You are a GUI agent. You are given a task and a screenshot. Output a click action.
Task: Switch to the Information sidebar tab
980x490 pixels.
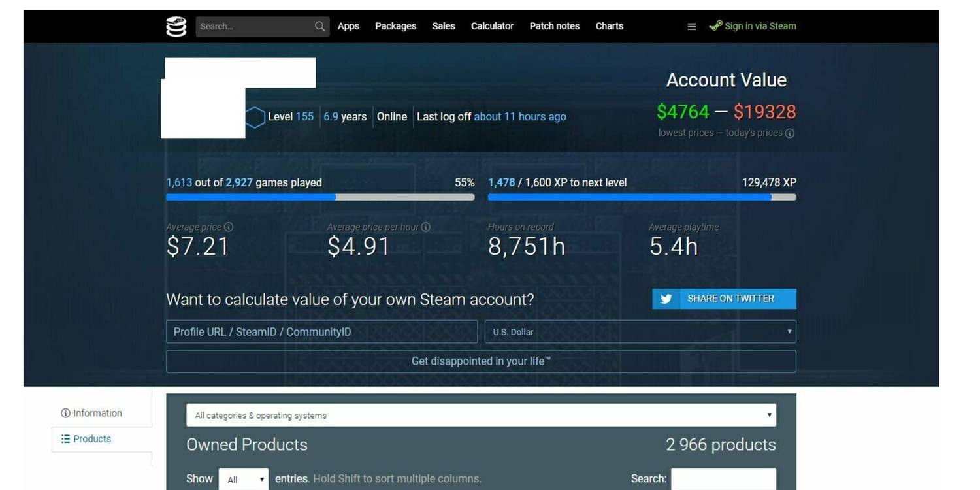point(91,413)
